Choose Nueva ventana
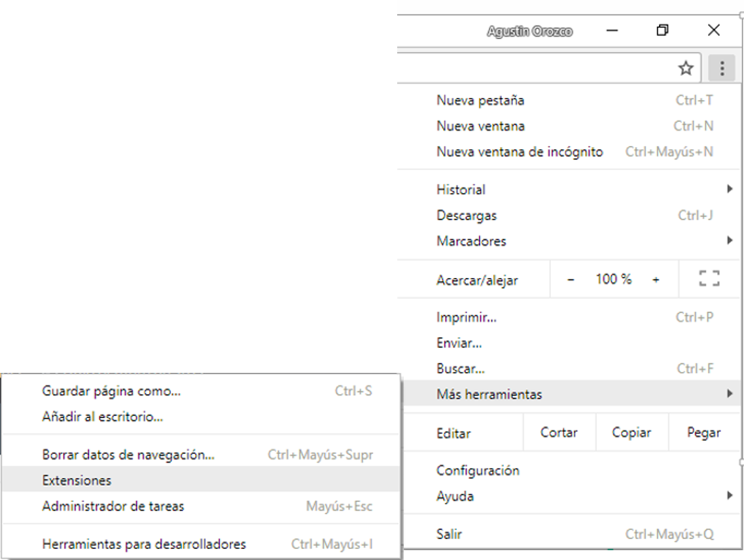The width and height of the screenshot is (744, 560). pos(569,126)
